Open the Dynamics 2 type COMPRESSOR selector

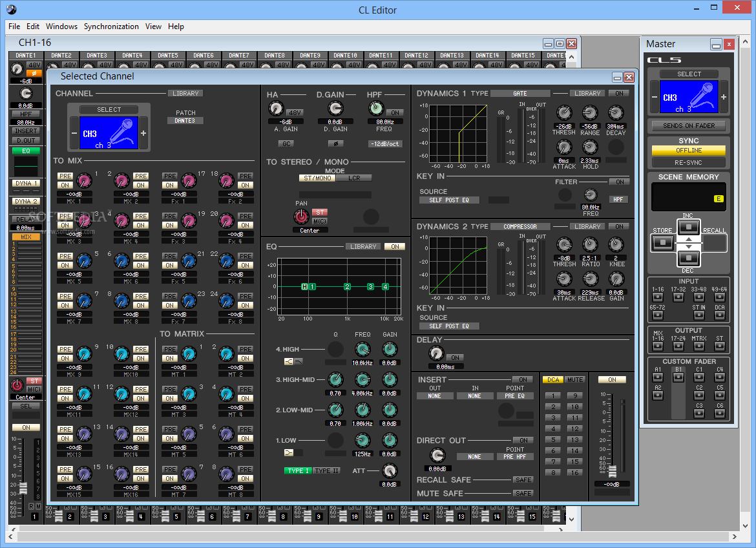(x=520, y=227)
